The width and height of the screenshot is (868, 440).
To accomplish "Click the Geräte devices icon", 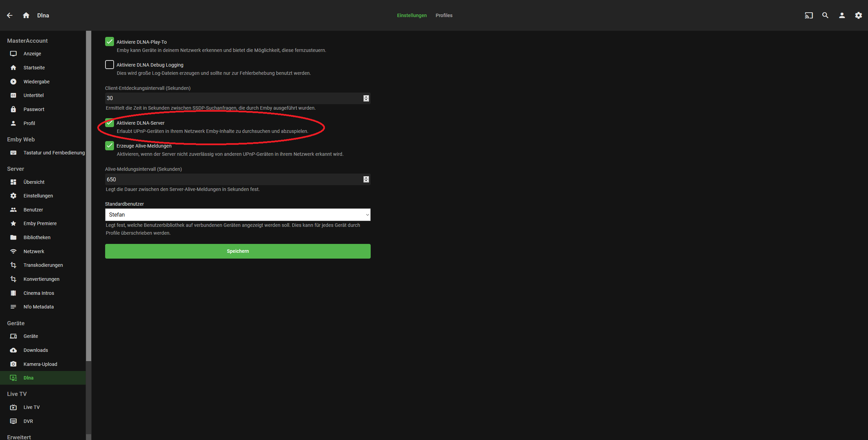I will 13,336.
